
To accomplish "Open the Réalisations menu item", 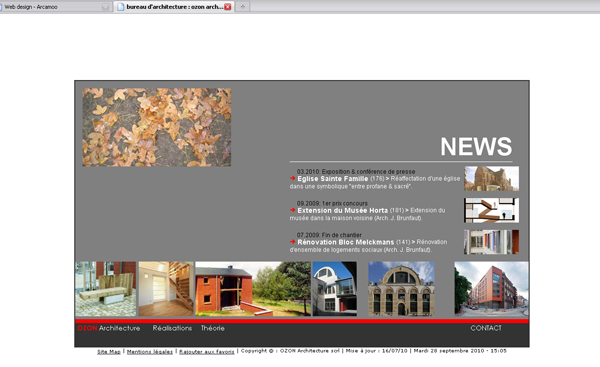I will [x=172, y=328].
